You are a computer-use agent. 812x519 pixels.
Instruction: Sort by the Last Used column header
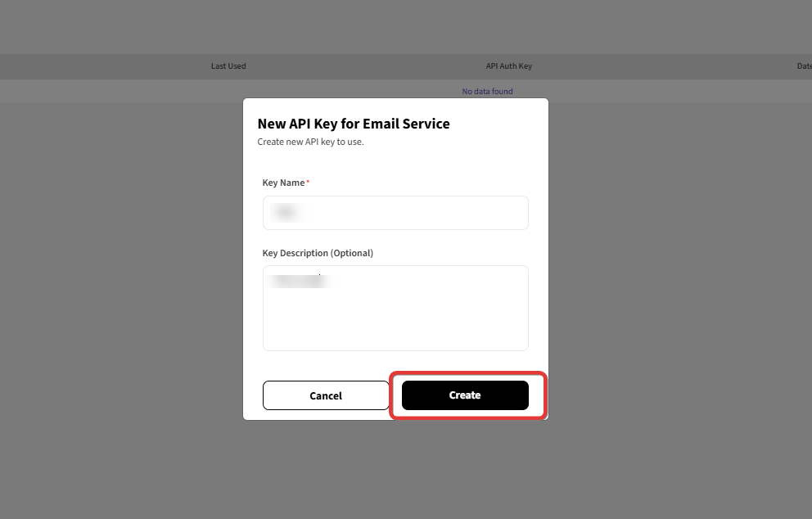click(228, 66)
